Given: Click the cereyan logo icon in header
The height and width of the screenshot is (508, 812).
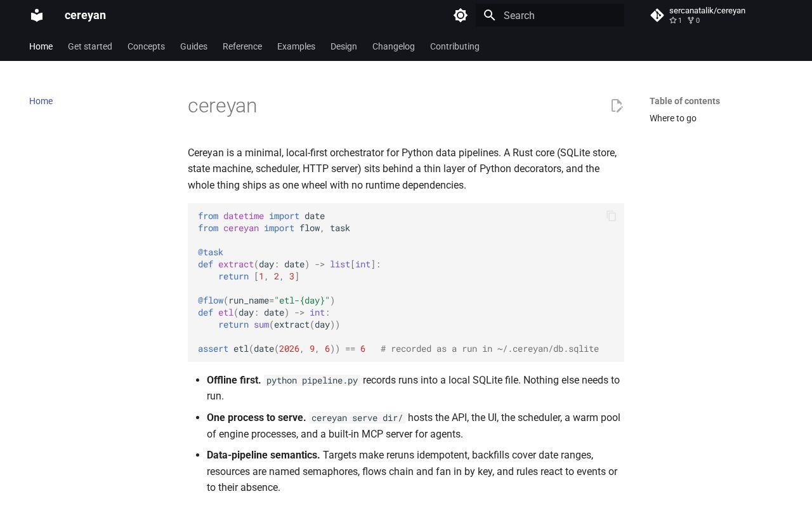Looking at the screenshot, I should [x=37, y=15].
